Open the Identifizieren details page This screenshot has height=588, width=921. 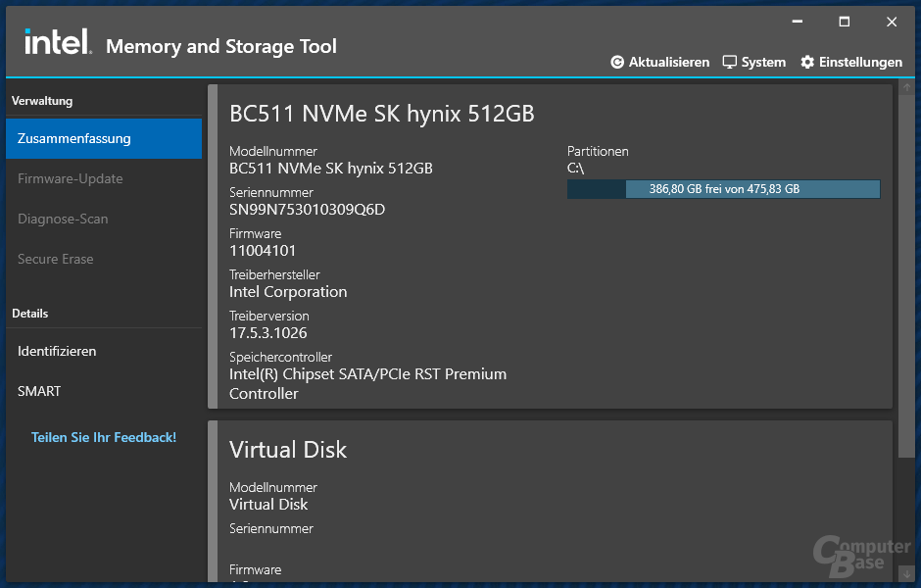coord(104,351)
